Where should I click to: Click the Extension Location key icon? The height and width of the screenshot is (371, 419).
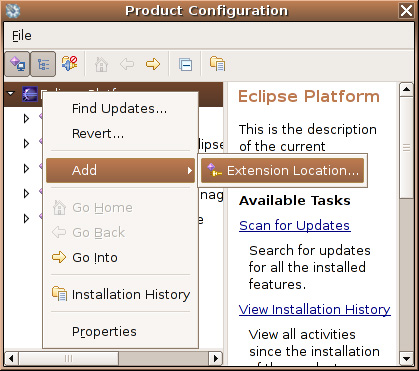pos(214,170)
